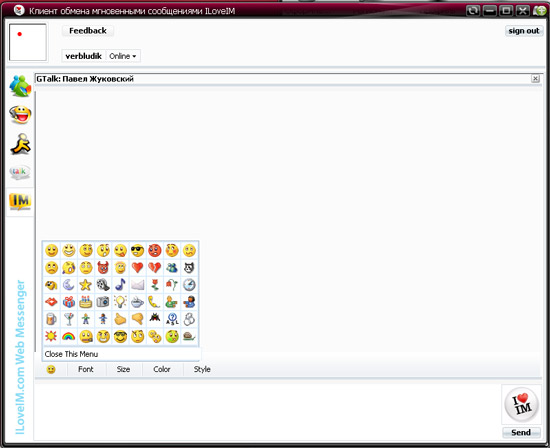This screenshot has height=448, width=550.
Task: Click the sign out button
Action: [x=524, y=31]
